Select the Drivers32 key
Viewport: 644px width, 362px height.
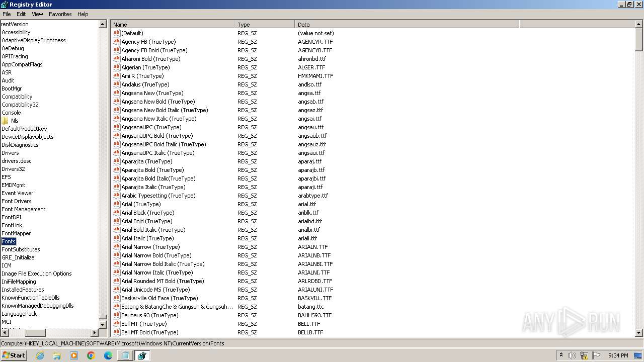13,169
